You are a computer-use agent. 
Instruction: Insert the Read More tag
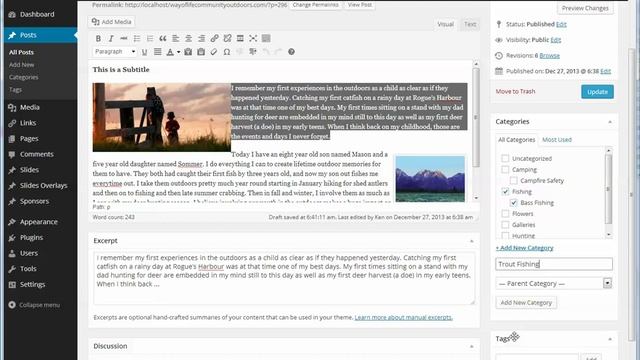tap(240, 38)
